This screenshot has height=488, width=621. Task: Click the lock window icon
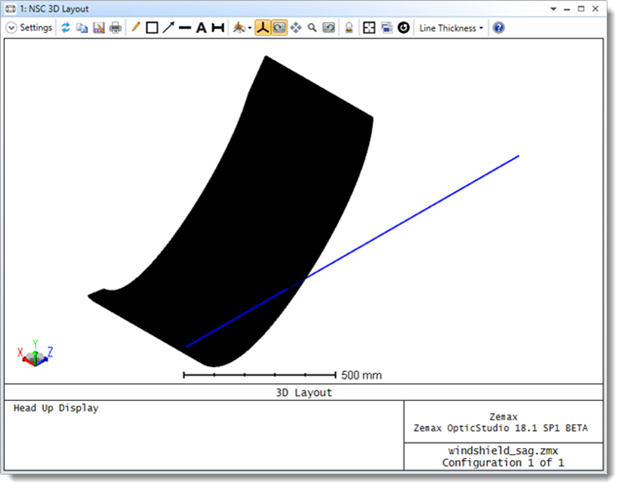[349, 28]
